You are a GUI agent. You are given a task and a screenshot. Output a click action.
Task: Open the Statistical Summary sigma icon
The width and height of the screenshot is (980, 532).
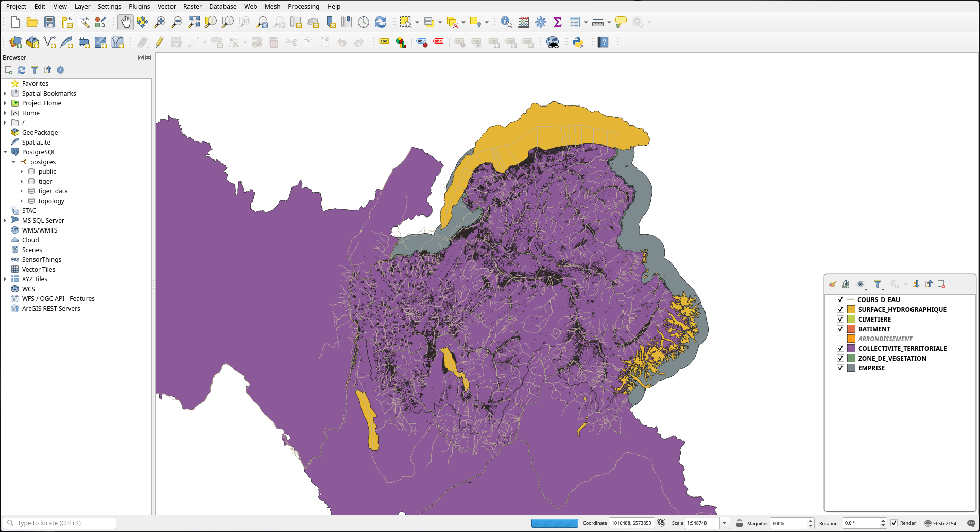[x=557, y=22]
